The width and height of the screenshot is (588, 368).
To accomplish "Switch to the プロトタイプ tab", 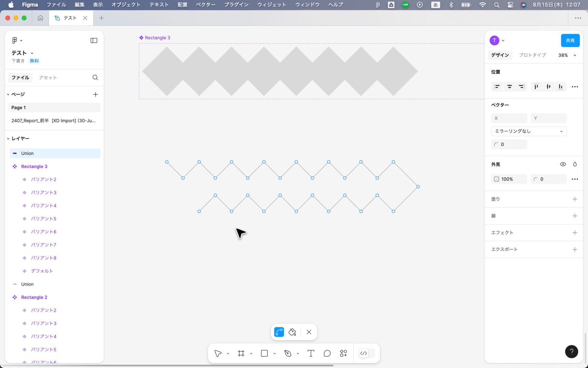I will coord(532,55).
